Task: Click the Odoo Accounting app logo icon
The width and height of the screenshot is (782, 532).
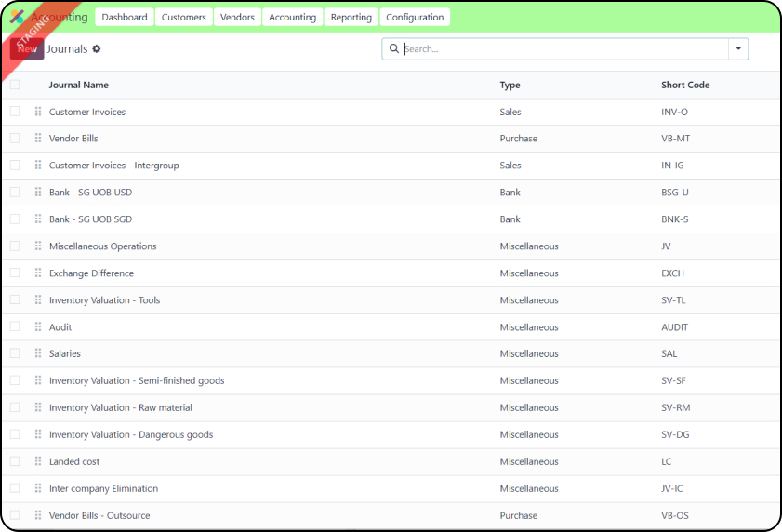Action: point(17,17)
